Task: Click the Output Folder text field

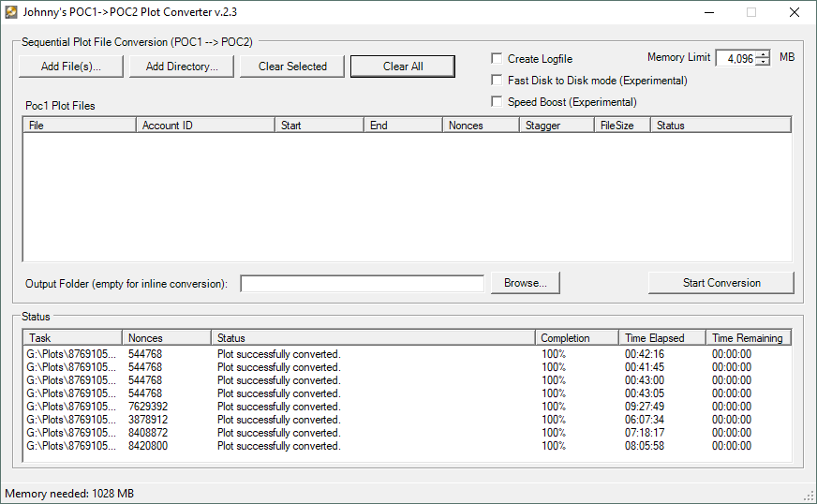Action: point(363,284)
